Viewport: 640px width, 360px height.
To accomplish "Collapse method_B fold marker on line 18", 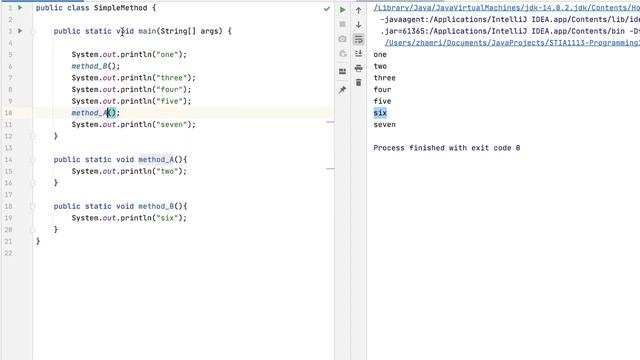I will tap(33, 206).
